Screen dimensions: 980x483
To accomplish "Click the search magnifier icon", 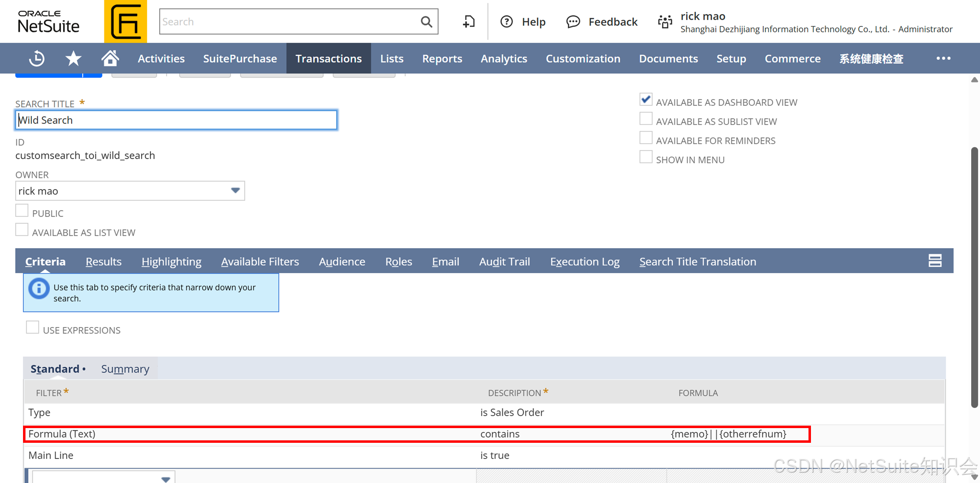I will [425, 22].
